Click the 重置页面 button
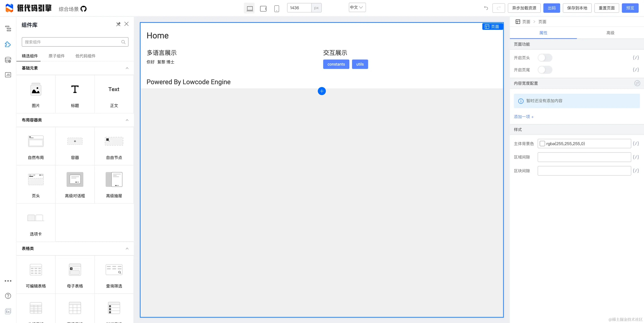644x323 pixels. coord(607,8)
